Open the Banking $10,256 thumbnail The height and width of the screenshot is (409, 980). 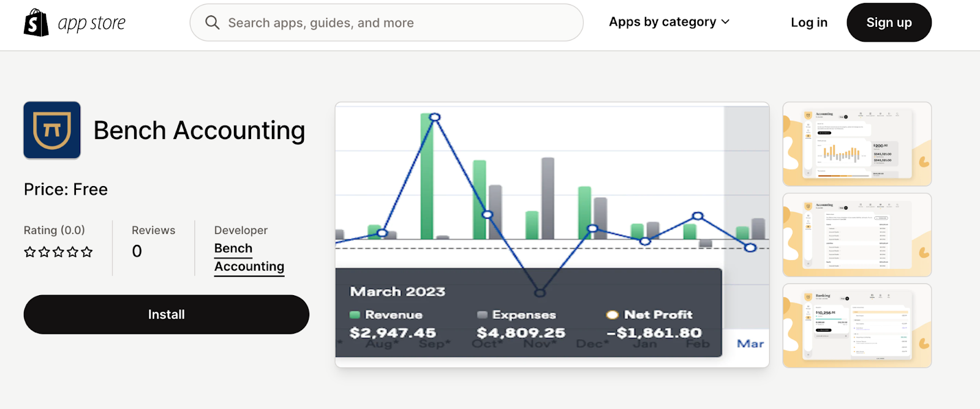pos(857,326)
